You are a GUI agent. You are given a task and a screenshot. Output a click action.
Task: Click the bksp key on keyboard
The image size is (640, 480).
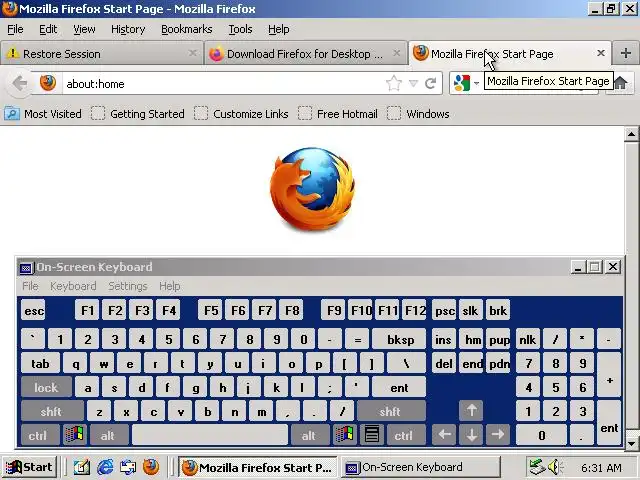point(400,339)
